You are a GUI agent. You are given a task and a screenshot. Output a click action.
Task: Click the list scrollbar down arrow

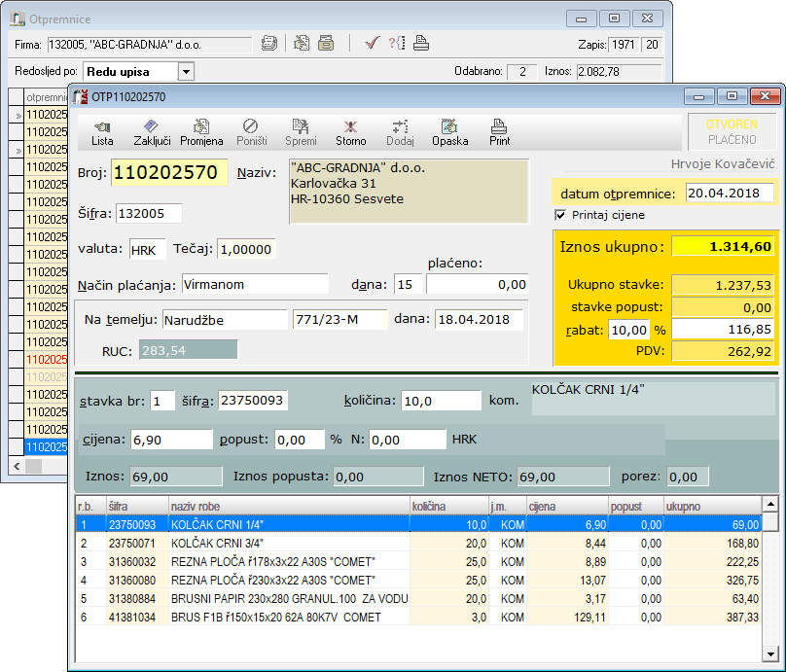770,654
